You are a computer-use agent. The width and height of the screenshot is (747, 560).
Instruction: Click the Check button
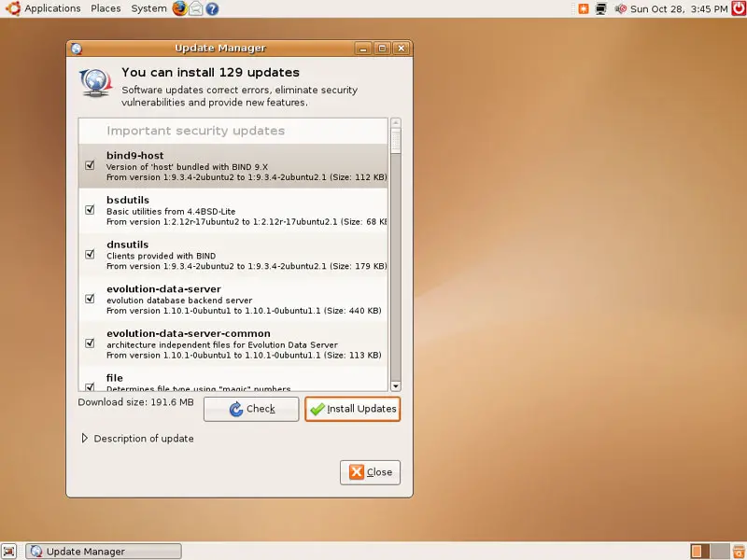click(x=251, y=409)
